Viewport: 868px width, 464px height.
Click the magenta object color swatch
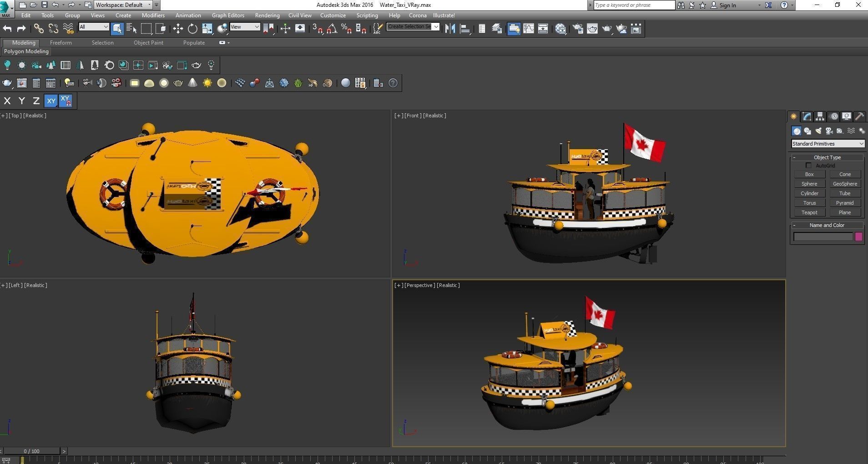(858, 237)
